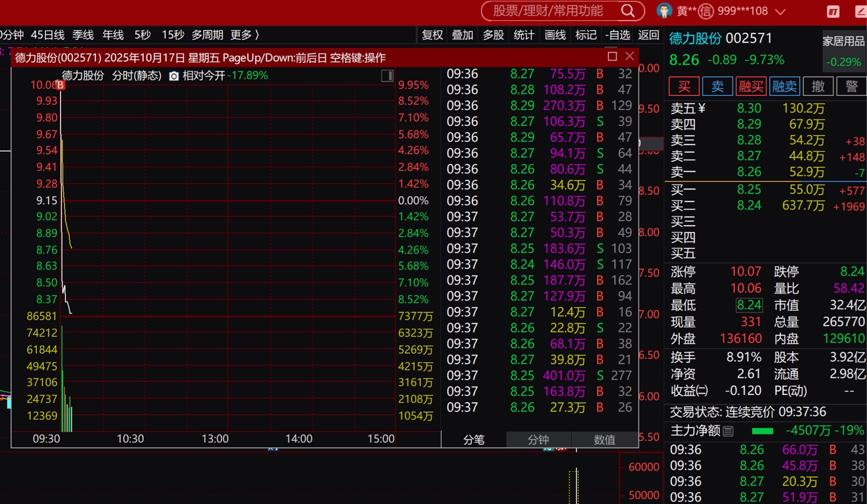Image resolution: width=867 pixels, height=504 pixels.
Task: Click the 跌停 price 8.24
Action: coord(853,272)
